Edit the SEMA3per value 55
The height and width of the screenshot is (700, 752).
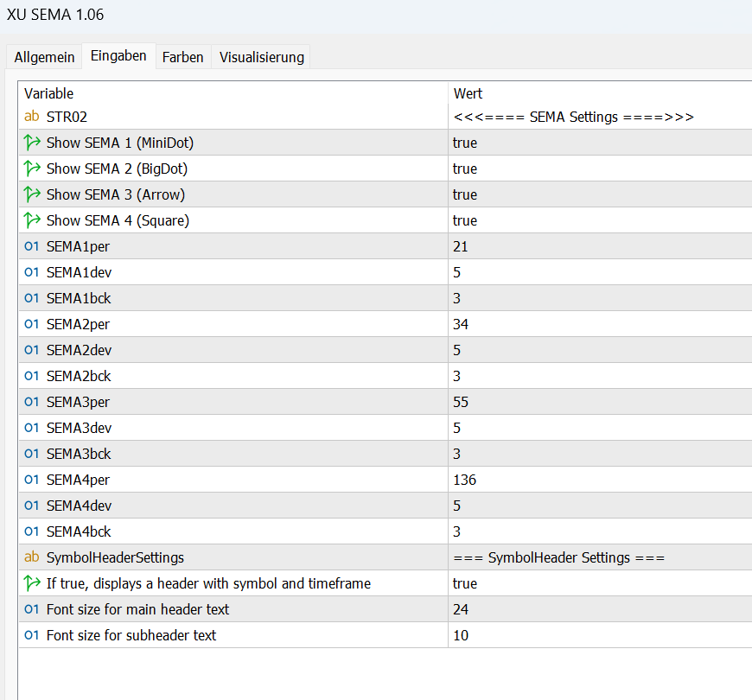point(462,402)
